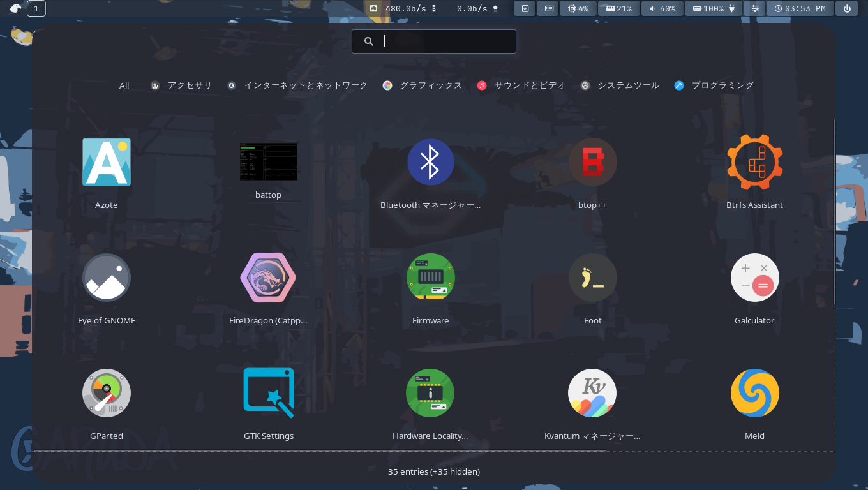Viewport: 868px width, 490px height.
Task: Click the "35 entries (+35 hidden)" status text
Action: point(434,471)
